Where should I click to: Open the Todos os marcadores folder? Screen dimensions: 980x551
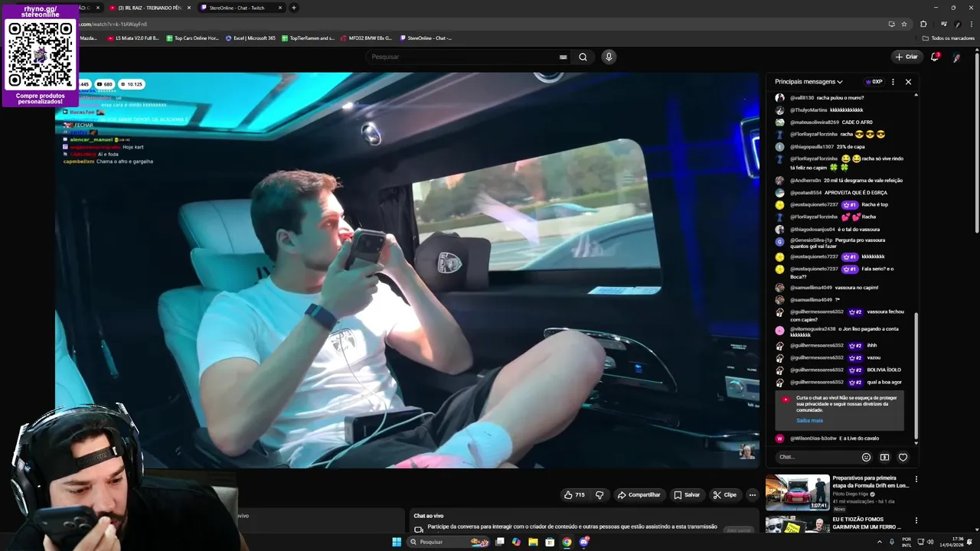click(x=948, y=37)
